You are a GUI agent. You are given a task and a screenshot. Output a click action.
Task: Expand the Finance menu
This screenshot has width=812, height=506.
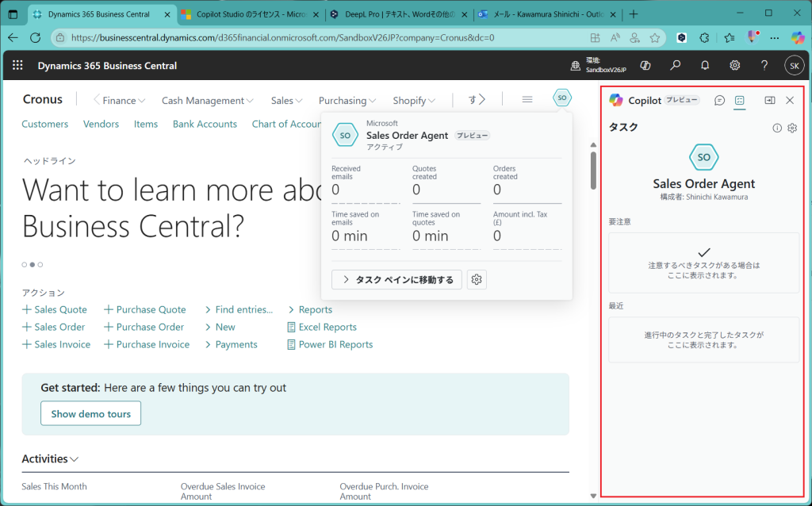pos(124,101)
